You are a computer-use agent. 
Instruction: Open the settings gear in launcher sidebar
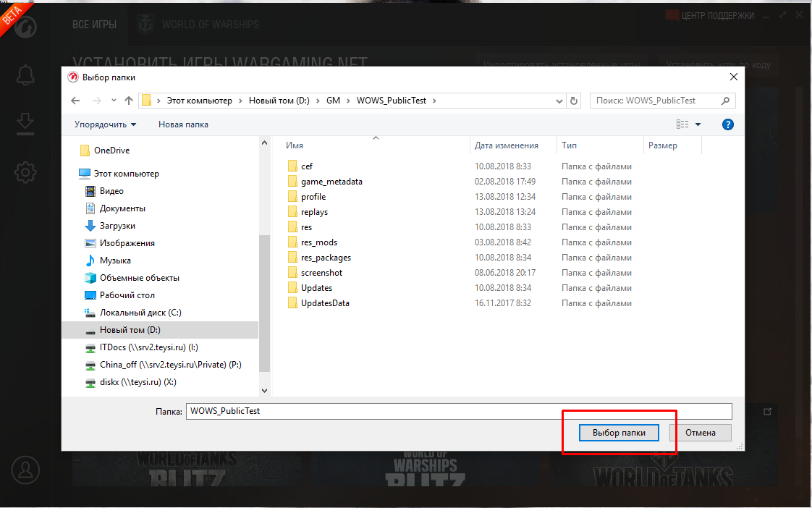tap(25, 172)
